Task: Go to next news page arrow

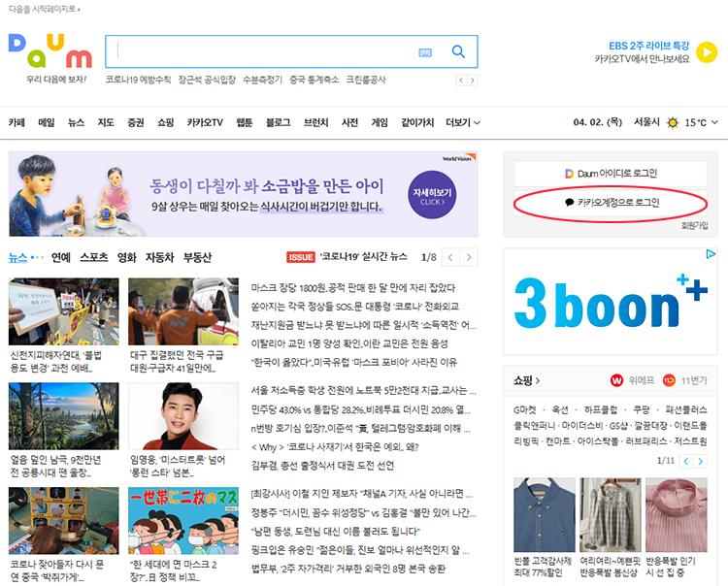Action: point(469,257)
